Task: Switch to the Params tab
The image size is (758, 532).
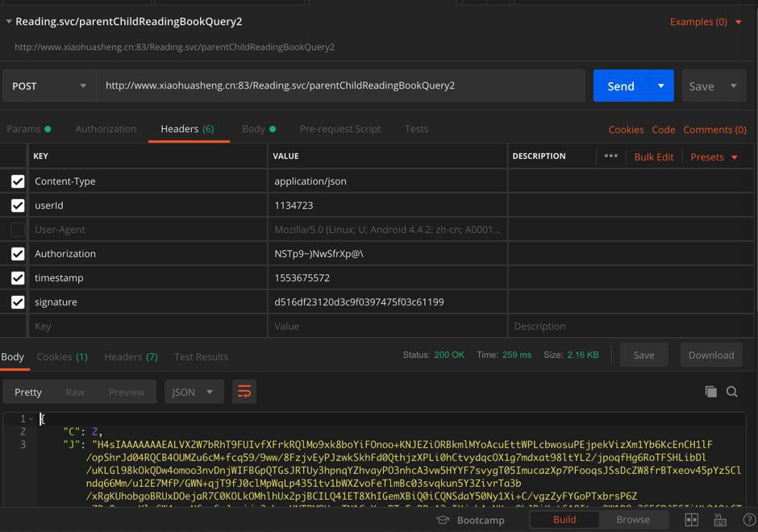Action: [x=28, y=129]
